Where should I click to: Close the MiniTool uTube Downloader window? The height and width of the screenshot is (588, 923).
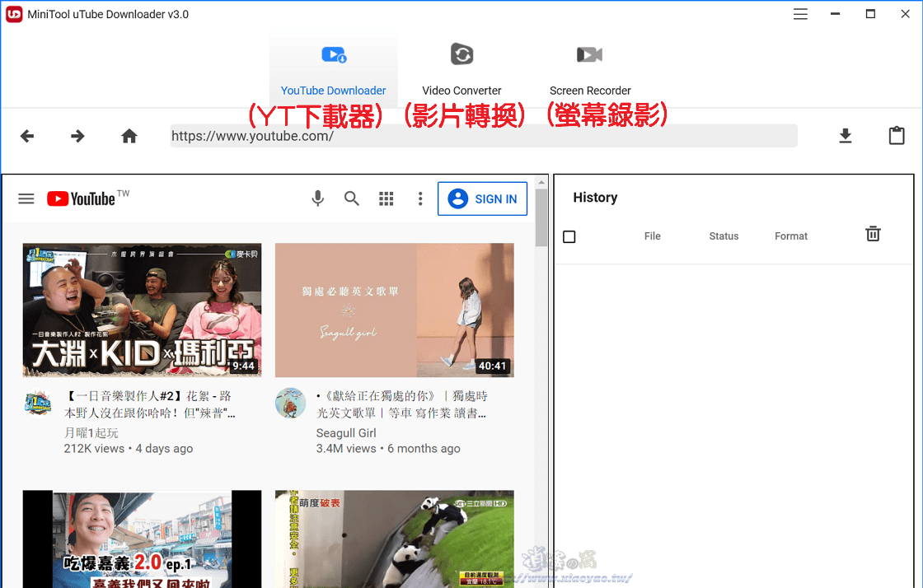906,14
